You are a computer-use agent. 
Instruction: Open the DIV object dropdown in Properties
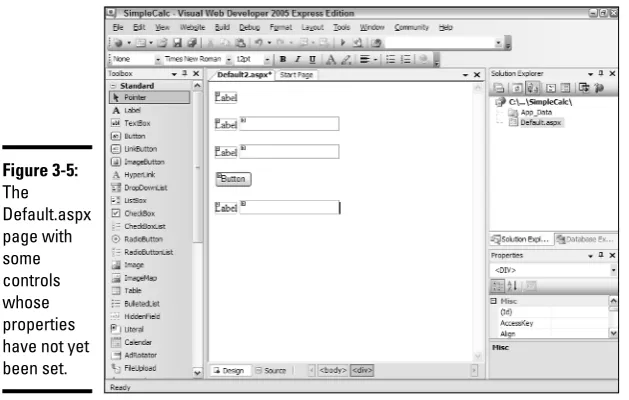point(613,270)
